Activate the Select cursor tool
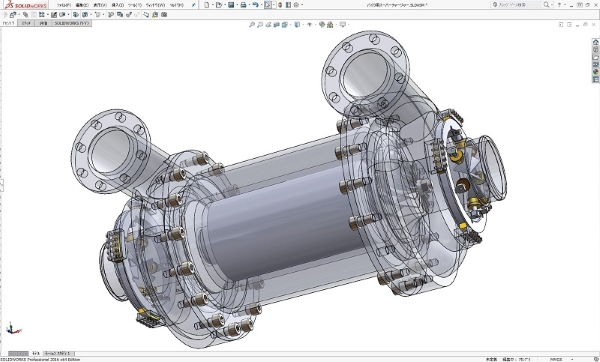Viewport: 600px width, 362px height. tap(268, 5)
